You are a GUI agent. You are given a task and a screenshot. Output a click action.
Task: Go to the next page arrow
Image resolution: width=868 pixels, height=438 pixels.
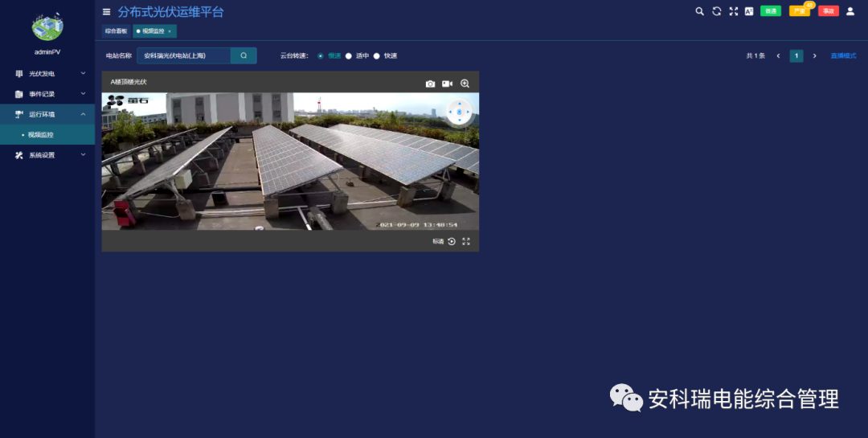(814, 56)
